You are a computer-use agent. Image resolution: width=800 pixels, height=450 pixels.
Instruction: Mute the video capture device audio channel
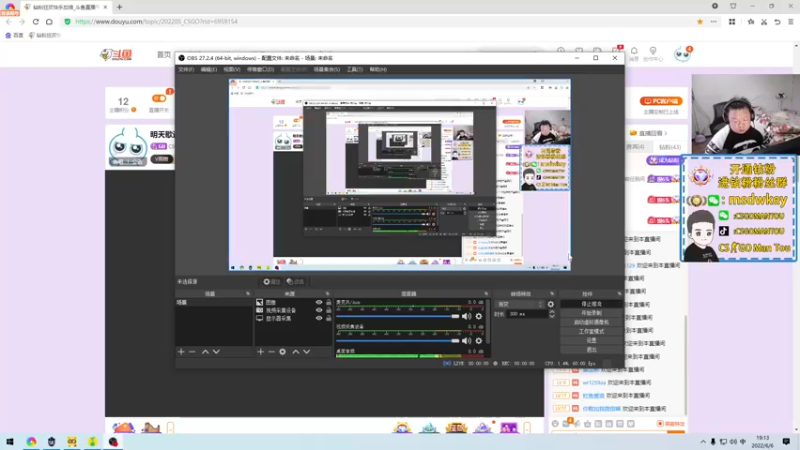pos(466,341)
